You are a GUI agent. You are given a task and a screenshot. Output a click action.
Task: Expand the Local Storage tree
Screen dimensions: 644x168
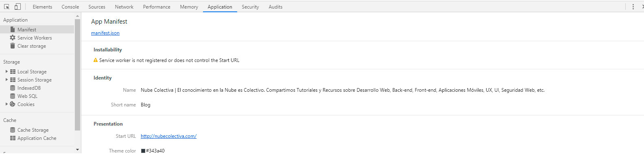[7, 71]
